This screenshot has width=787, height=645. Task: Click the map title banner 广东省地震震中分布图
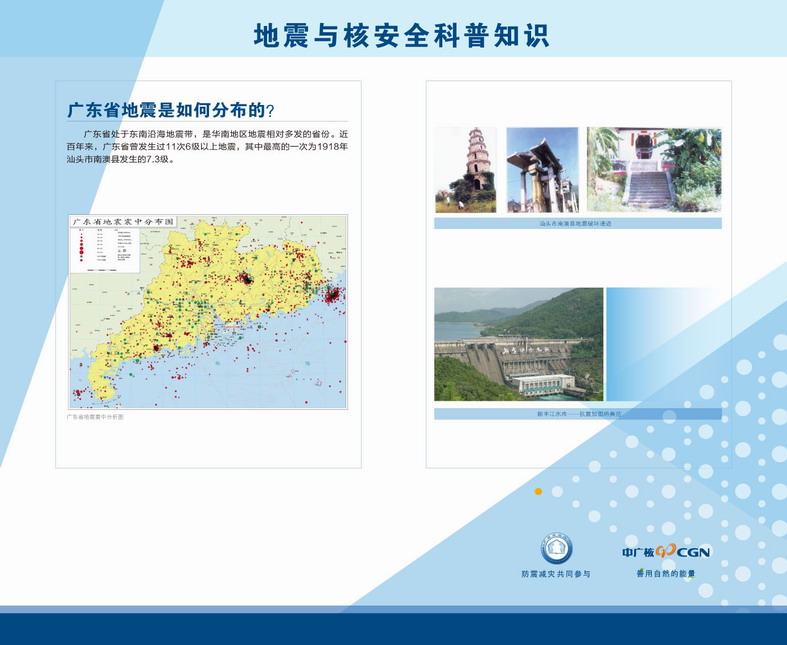tap(123, 221)
